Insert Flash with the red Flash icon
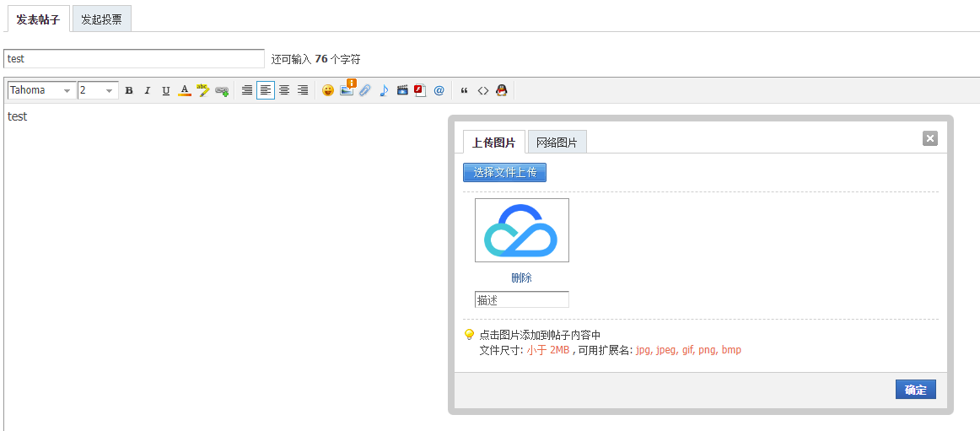 pyautogui.click(x=420, y=90)
